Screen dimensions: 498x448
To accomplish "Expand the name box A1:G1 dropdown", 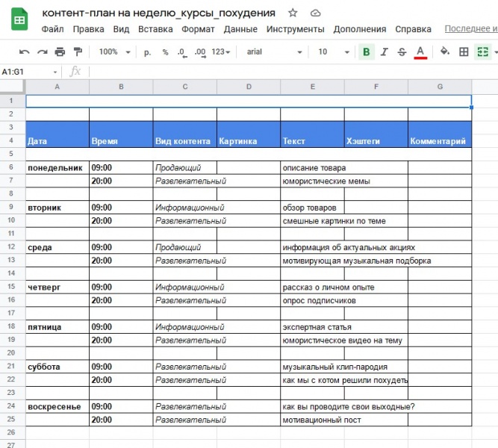I will [x=55, y=72].
